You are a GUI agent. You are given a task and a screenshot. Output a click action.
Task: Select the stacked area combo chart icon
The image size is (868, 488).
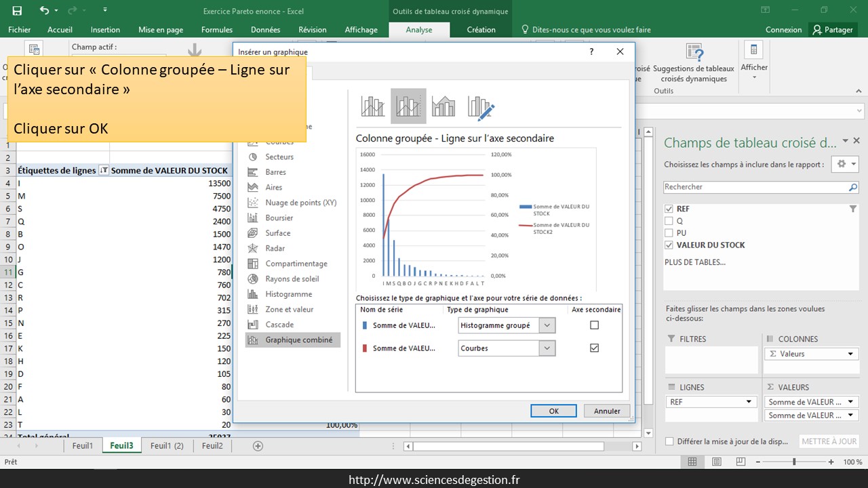pyautogui.click(x=443, y=106)
